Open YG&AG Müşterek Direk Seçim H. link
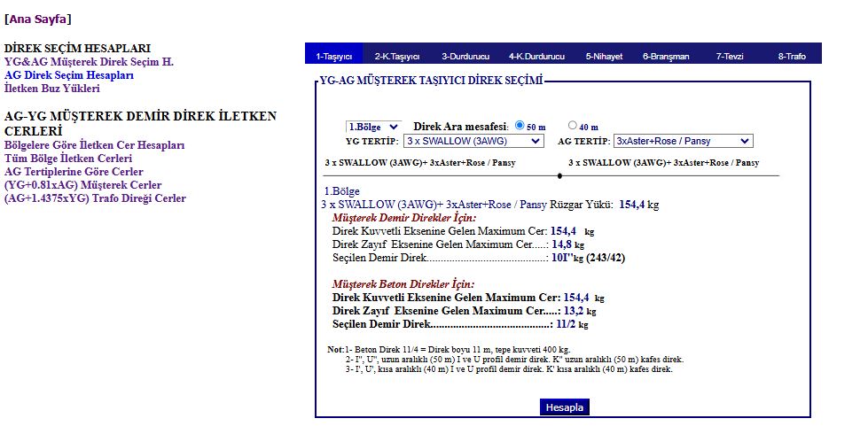Viewport: 868px width, 434px height. pos(90,62)
